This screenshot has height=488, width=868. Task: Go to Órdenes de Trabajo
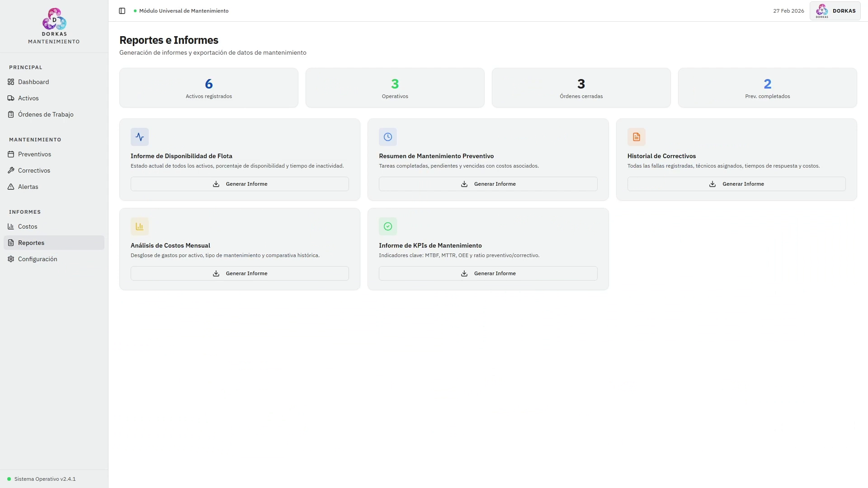tap(46, 114)
